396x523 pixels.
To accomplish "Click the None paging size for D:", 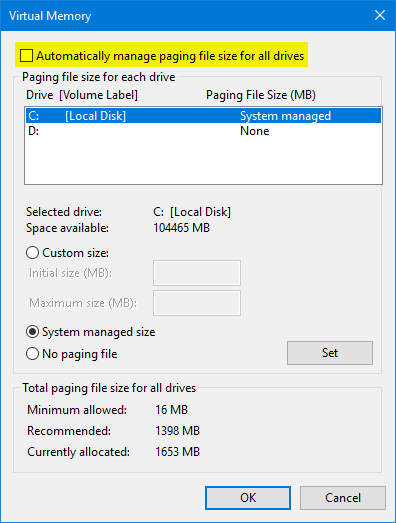I will (x=255, y=131).
